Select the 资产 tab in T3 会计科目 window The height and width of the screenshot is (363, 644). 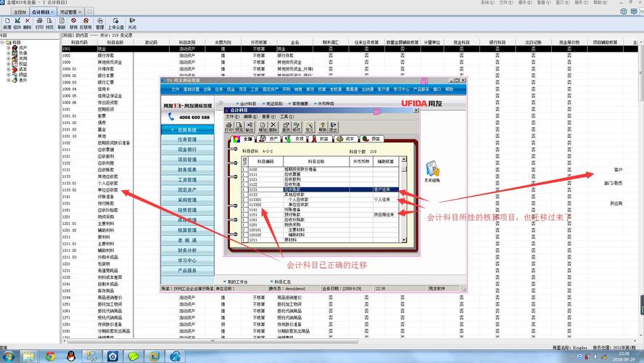270,139
